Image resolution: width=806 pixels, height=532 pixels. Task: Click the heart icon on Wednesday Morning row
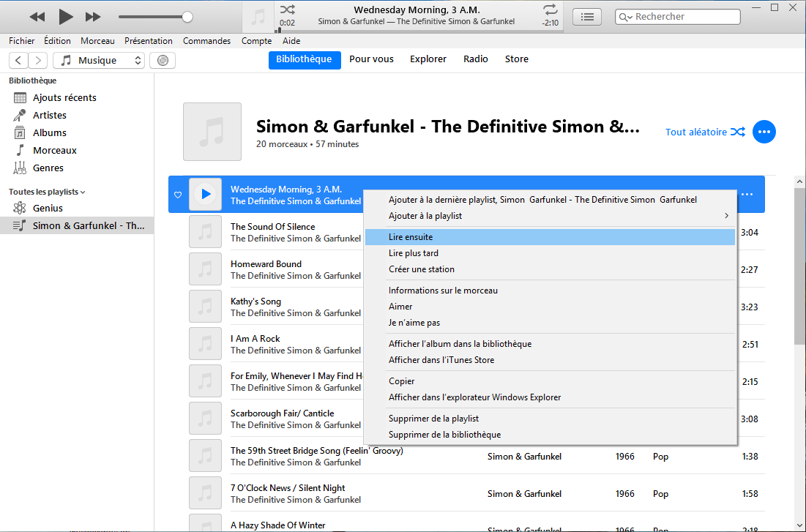coord(178,195)
